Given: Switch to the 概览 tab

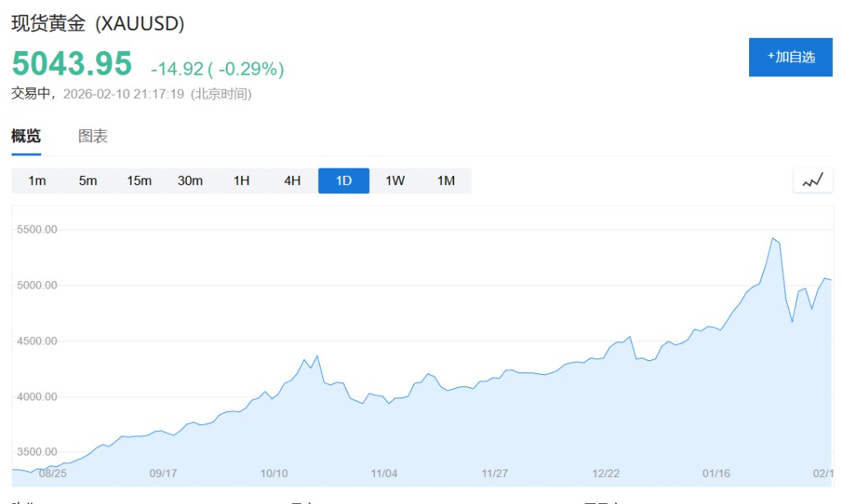Looking at the screenshot, I should [x=26, y=136].
